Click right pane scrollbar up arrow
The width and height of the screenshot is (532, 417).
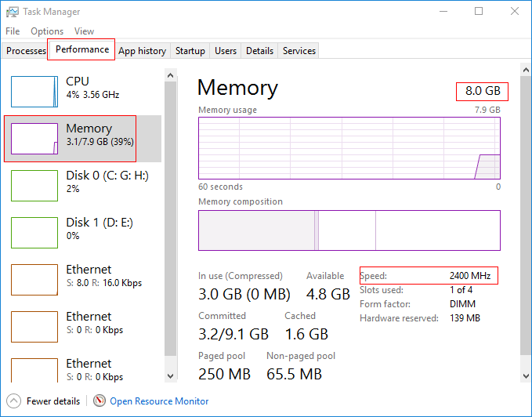point(526,70)
